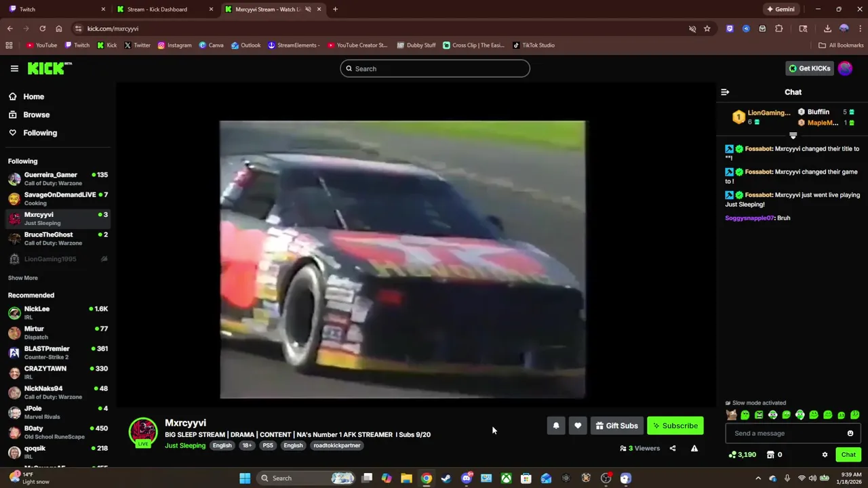This screenshot has width=868, height=488.
Task: Open the Twitch browser extension icon
Action: click(x=730, y=28)
